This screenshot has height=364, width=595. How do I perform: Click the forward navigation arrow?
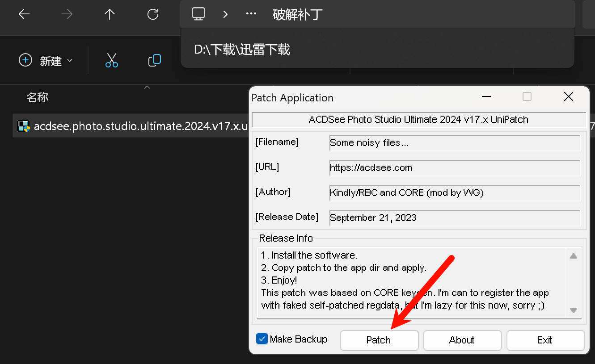click(x=67, y=14)
